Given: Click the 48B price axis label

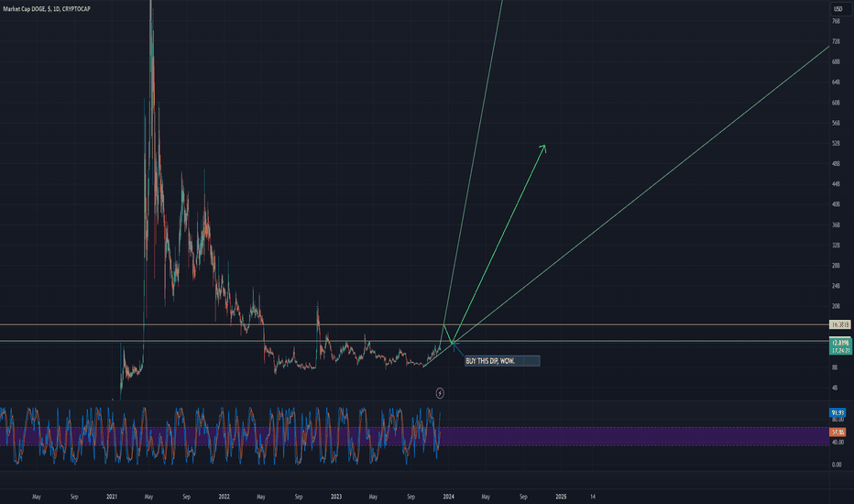Looking at the screenshot, I should point(836,163).
